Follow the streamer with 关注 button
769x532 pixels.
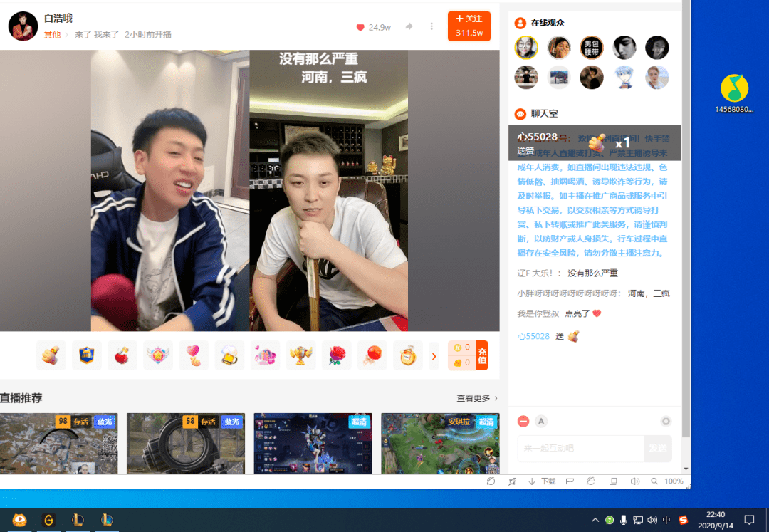tap(469, 26)
